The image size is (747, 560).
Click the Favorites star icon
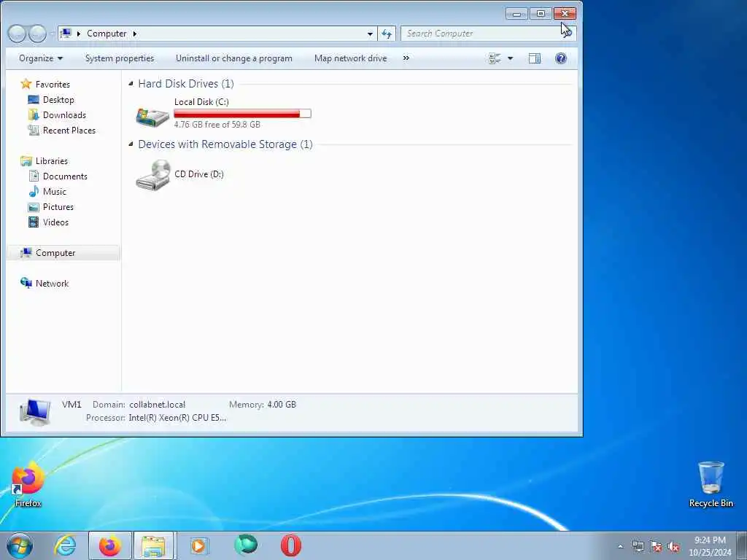coord(26,85)
